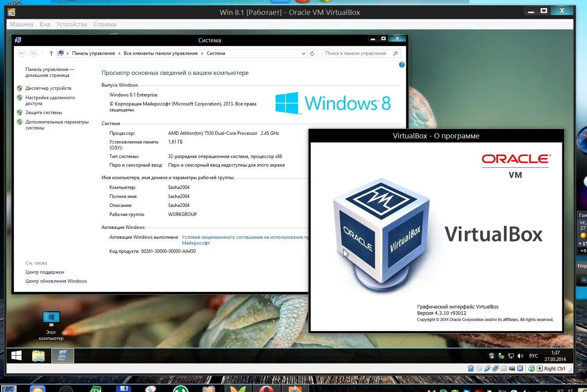Click the VirtualBox window title bar icon

tap(11, 12)
